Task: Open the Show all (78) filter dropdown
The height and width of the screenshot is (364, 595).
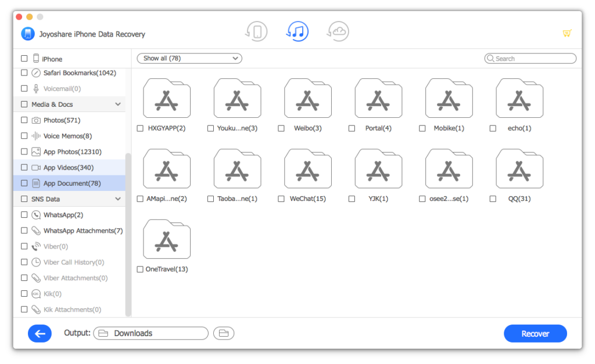Action: 189,59
